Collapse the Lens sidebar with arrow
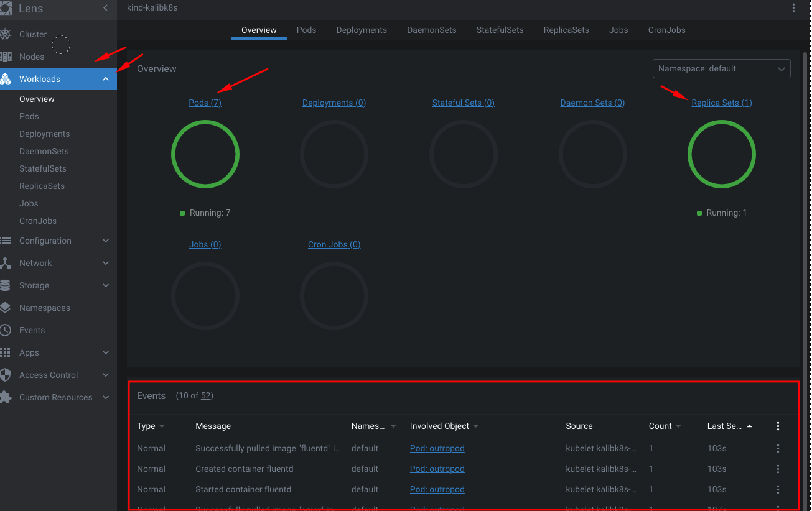 [x=105, y=8]
